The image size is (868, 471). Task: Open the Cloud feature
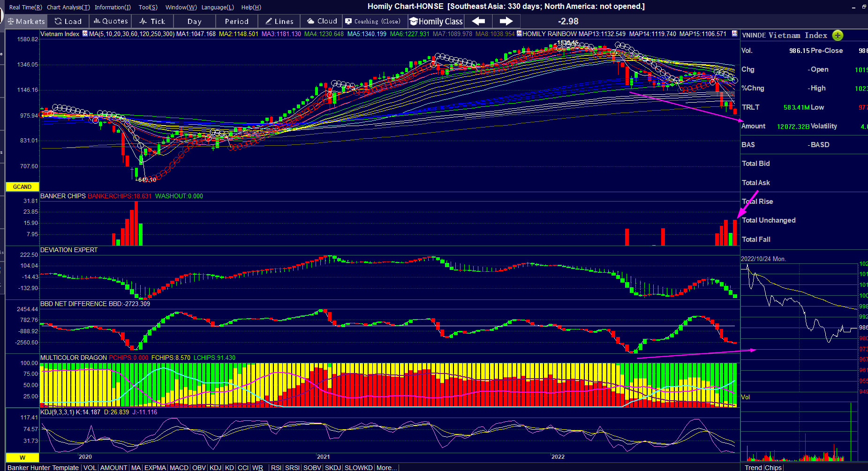click(x=322, y=22)
